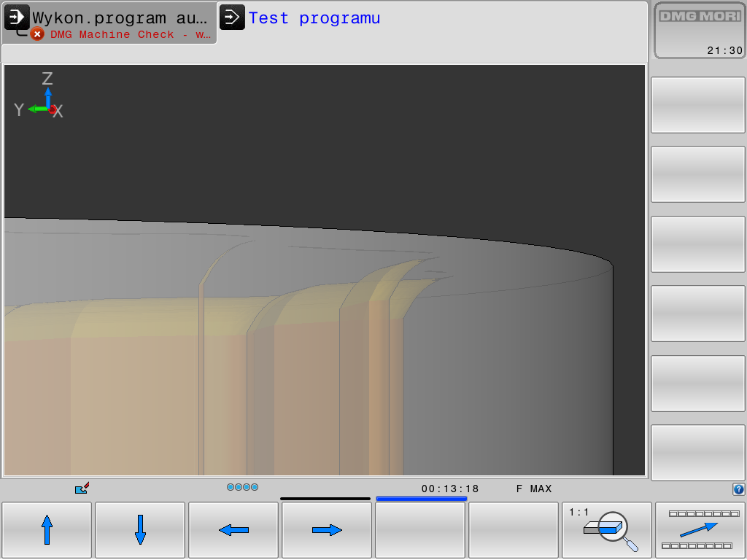Click the right arrow soft key
The height and width of the screenshot is (560, 747).
327,530
